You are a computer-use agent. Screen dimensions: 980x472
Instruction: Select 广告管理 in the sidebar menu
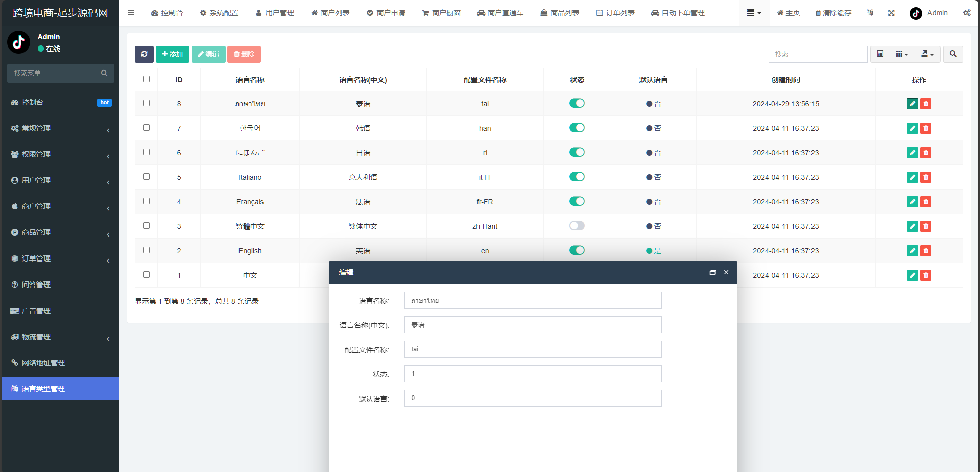[x=36, y=311]
